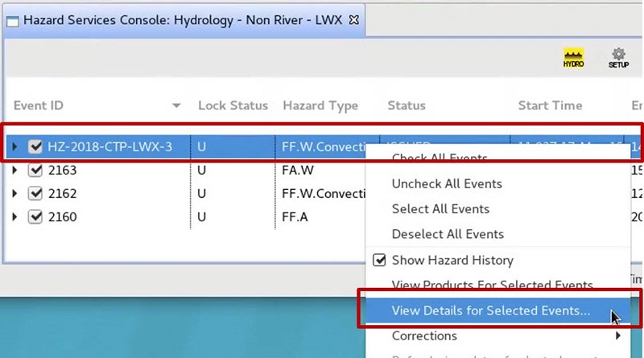Image resolution: width=644 pixels, height=358 pixels.
Task: Expand the HZ-2018-CTP-LWX-3 row
Action: 14,146
